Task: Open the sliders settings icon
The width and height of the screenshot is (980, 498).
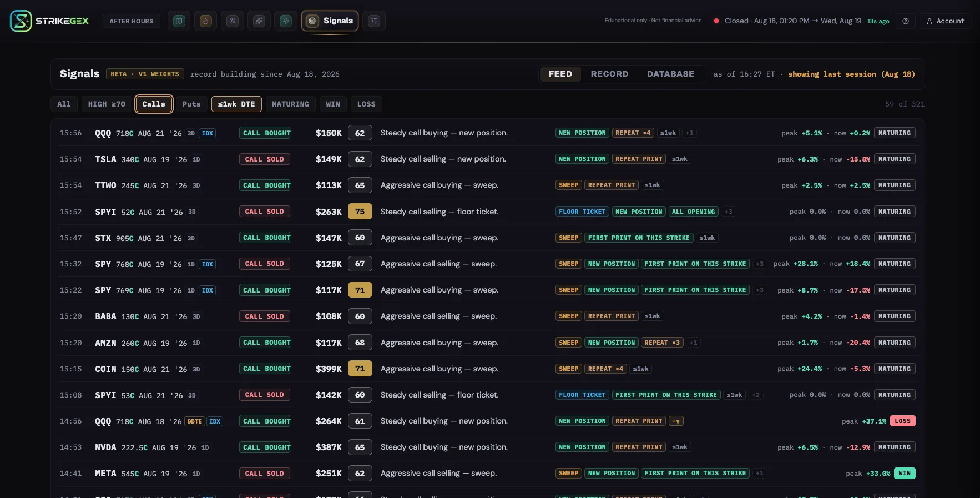Action: (x=374, y=21)
